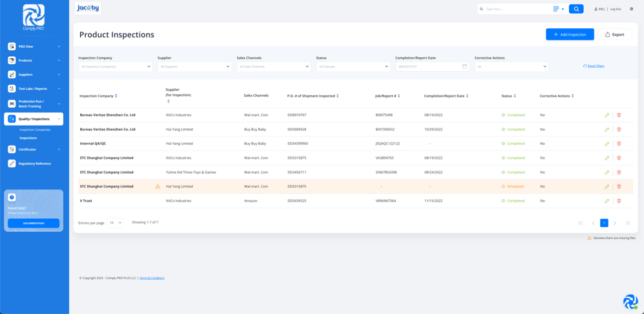644x314 pixels.
Task: Go to the last page arrow
Action: [628, 223]
